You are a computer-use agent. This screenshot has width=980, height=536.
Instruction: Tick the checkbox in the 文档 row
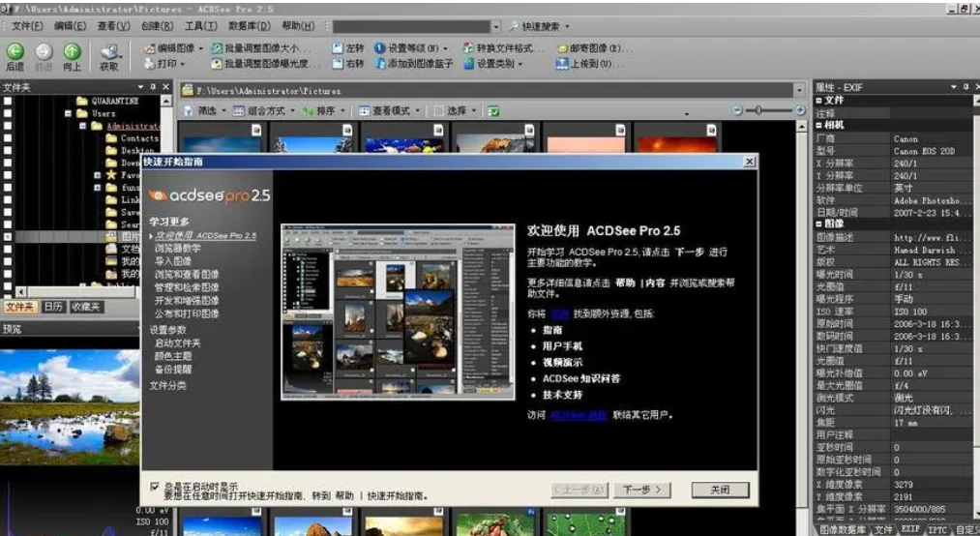coord(8,250)
